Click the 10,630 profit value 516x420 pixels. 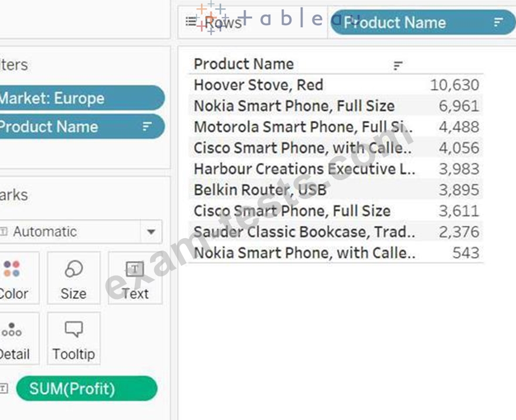pyautogui.click(x=454, y=84)
